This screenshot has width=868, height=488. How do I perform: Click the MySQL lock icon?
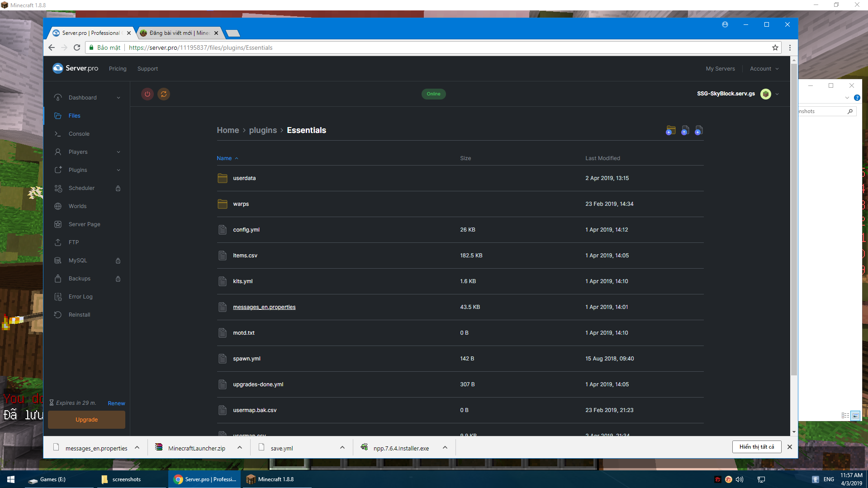tap(118, 261)
